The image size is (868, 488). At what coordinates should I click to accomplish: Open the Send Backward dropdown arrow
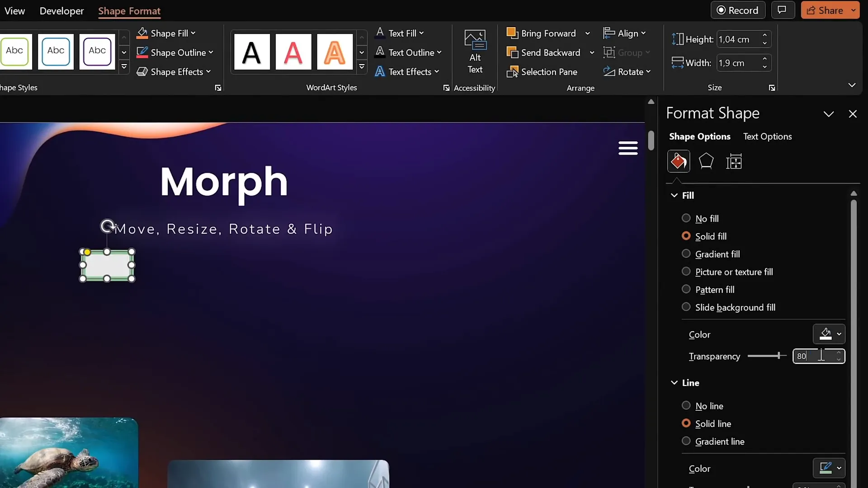pyautogui.click(x=591, y=52)
